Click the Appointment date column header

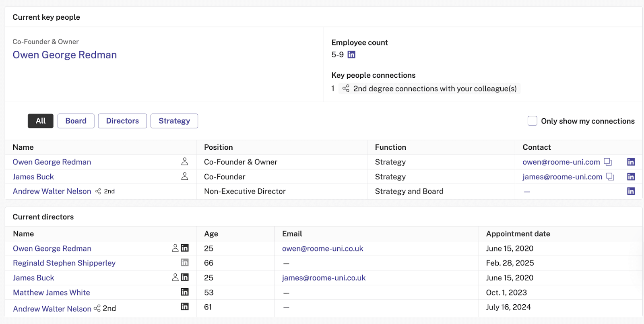click(518, 234)
